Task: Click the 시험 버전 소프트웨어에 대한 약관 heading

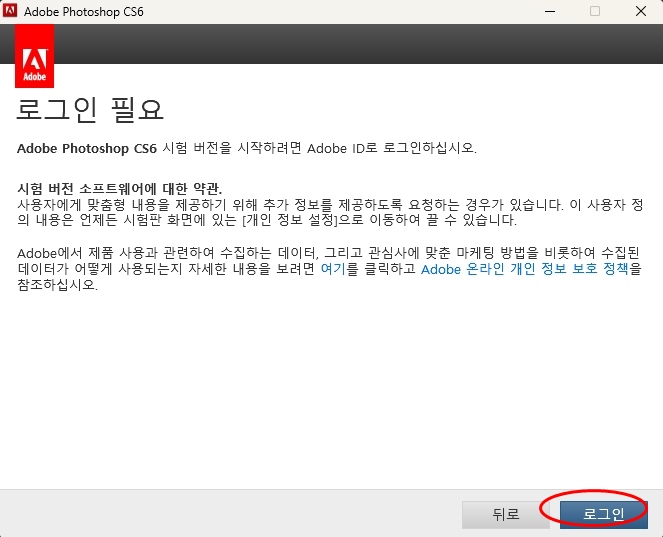Action: coord(120,189)
